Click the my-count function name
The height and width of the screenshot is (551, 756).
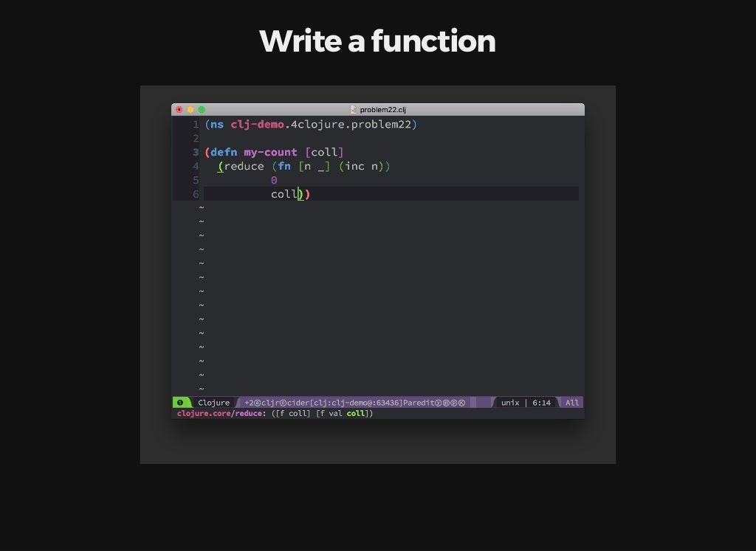270,153
